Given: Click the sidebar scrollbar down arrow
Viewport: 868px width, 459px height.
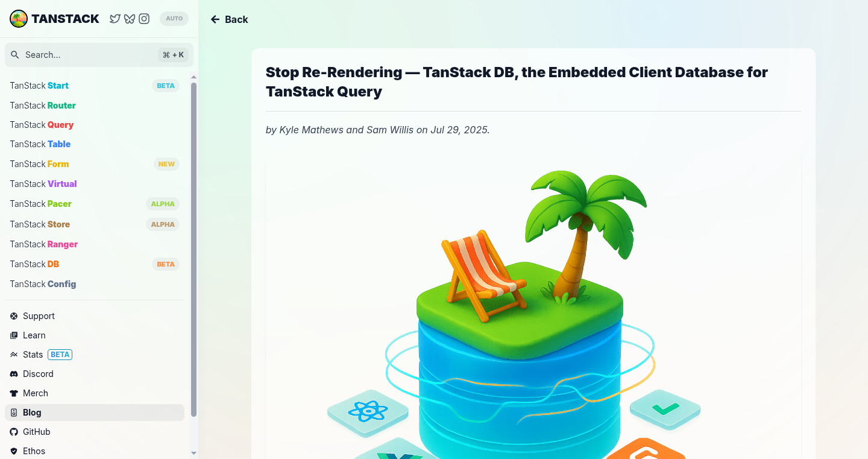Looking at the screenshot, I should [x=193, y=453].
